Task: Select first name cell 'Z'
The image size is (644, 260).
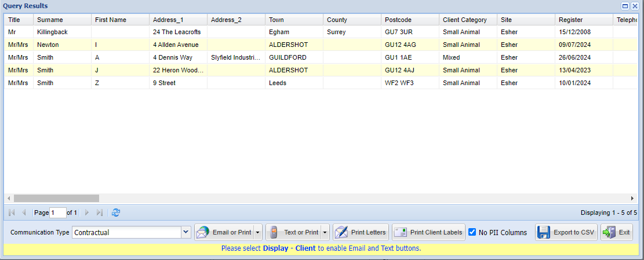Action: click(x=121, y=83)
